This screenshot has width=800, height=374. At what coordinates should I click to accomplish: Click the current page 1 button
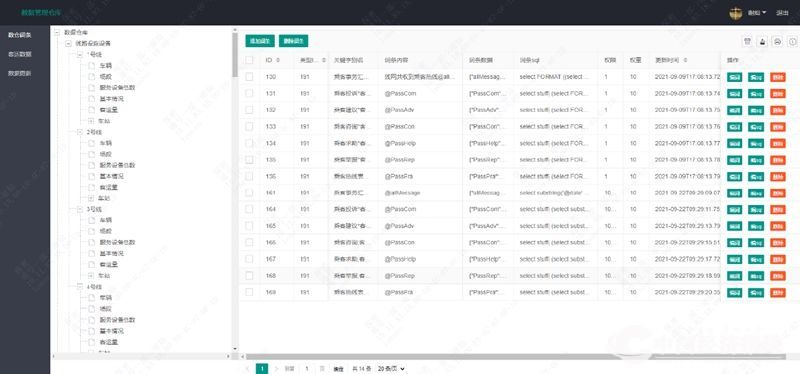click(262, 368)
